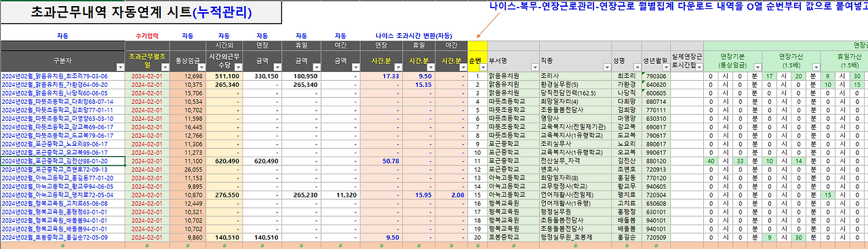Select cell 2024년02월_포근중학교_조변호72-09-13
Screen dimensions: 868x249
(63, 169)
